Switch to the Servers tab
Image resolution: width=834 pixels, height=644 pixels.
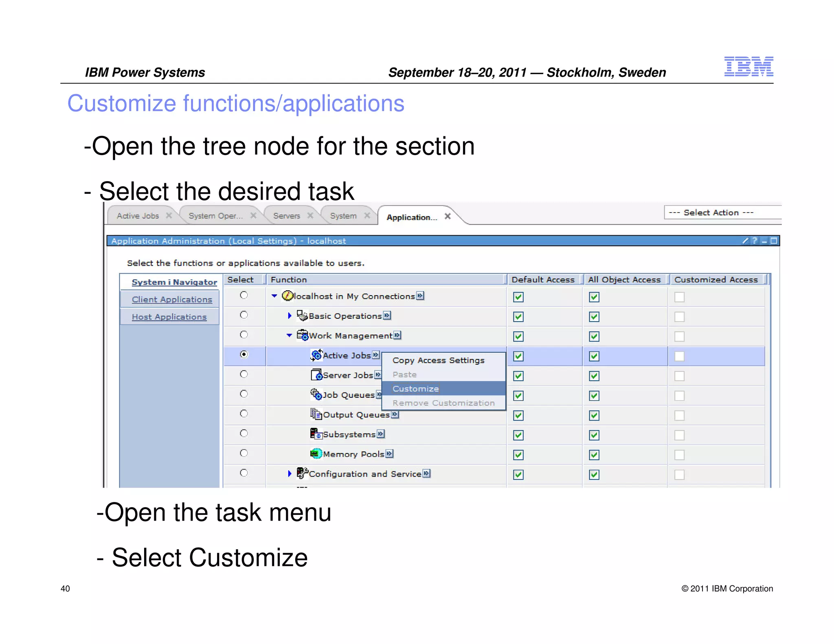286,216
